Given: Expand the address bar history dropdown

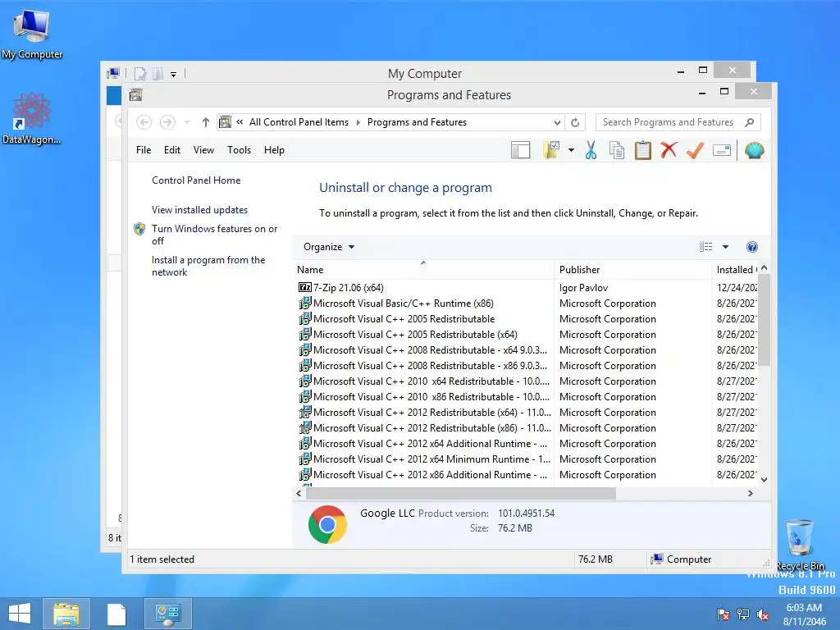Looking at the screenshot, I should (557, 123).
